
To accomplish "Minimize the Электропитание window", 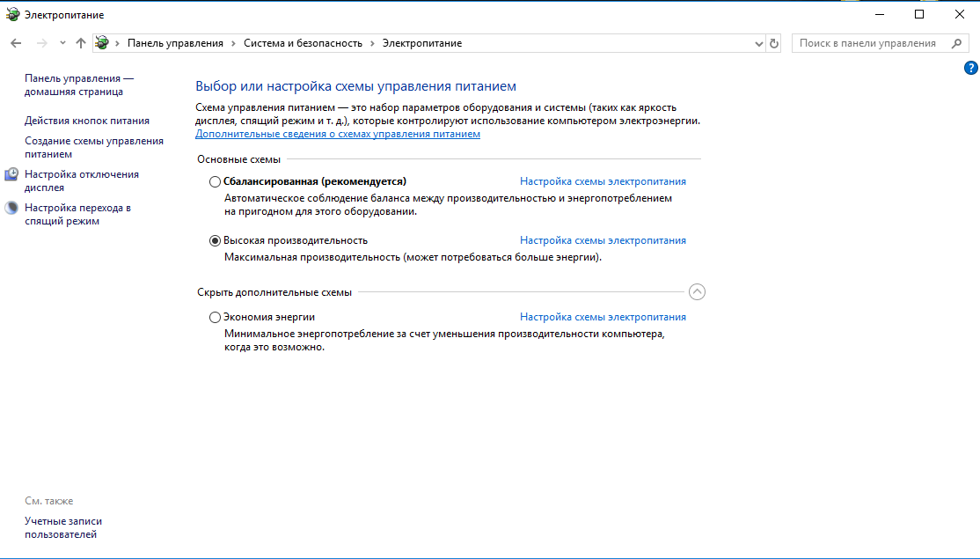I will click(x=880, y=14).
